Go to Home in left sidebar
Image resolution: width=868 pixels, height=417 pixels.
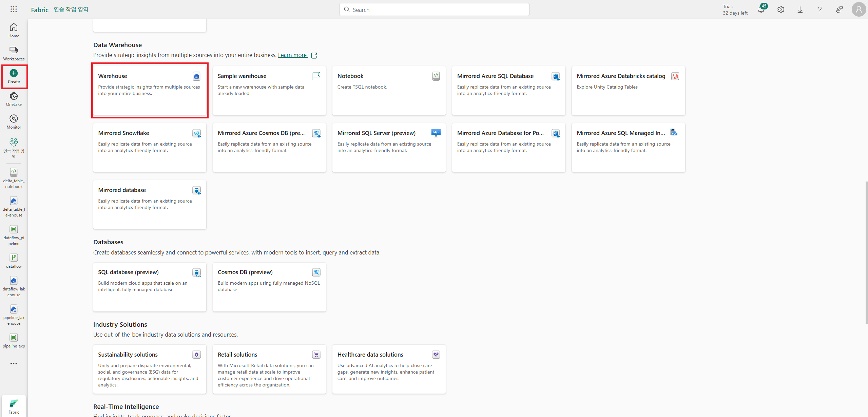pyautogui.click(x=14, y=31)
